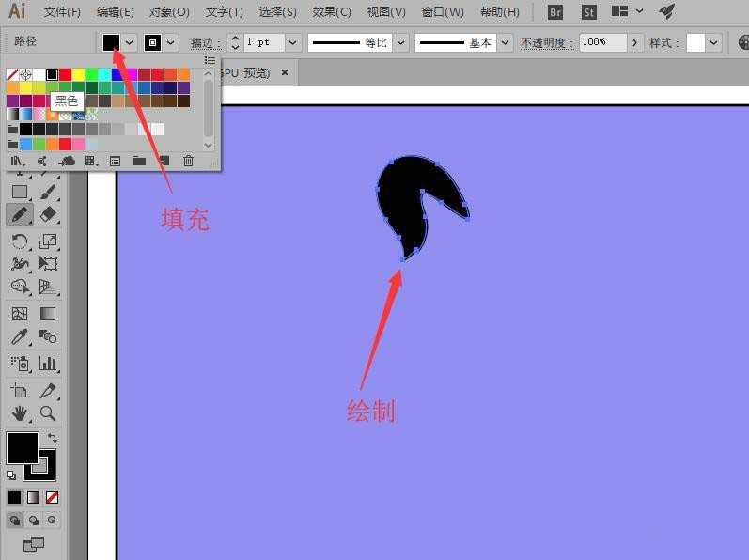Select the Scale tool
Viewport: 749px width, 560px height.
coord(48,241)
